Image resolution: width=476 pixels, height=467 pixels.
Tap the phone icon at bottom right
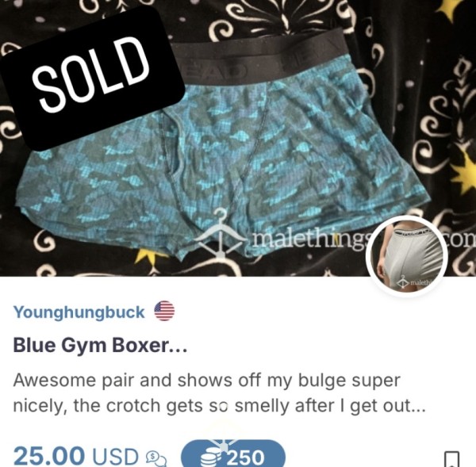tap(451, 459)
